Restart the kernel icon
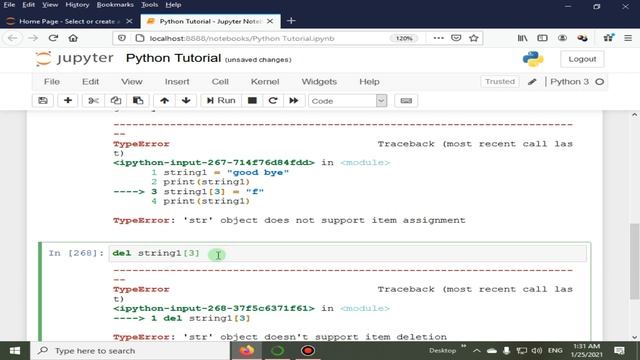 pyautogui.click(x=273, y=100)
